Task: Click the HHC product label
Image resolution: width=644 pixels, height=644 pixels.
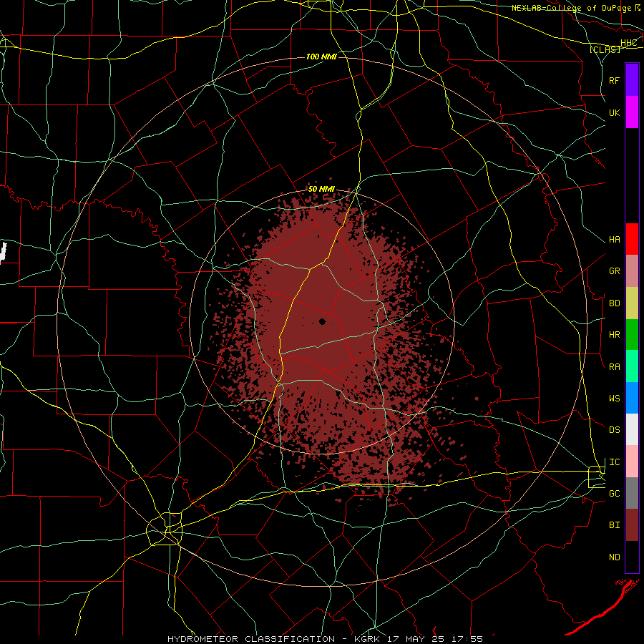Action: pyautogui.click(x=628, y=43)
